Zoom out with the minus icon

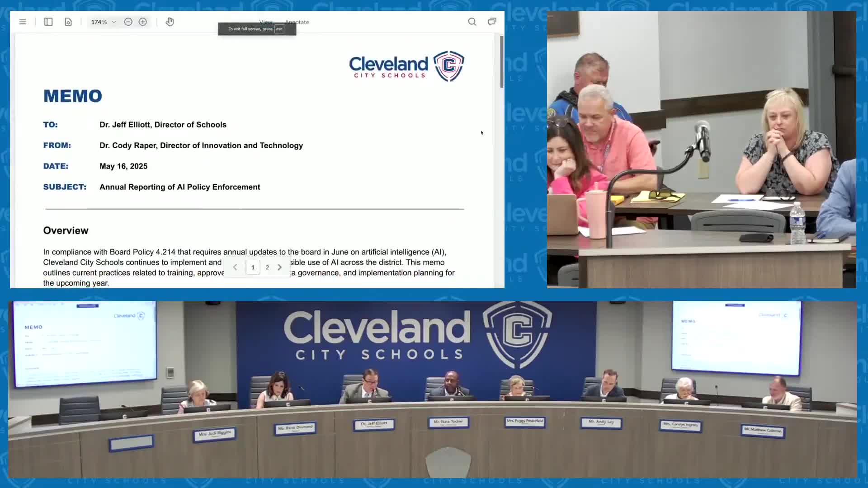pyautogui.click(x=128, y=22)
